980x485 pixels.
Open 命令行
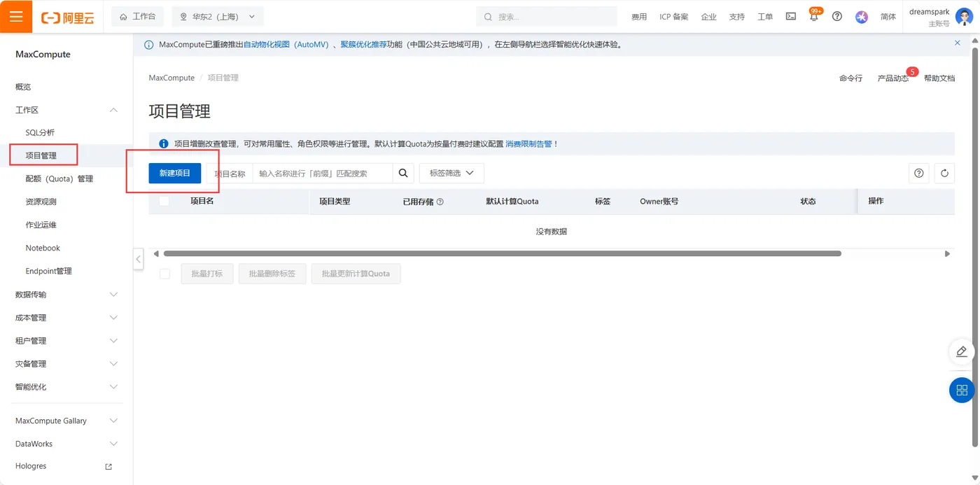pyautogui.click(x=850, y=78)
